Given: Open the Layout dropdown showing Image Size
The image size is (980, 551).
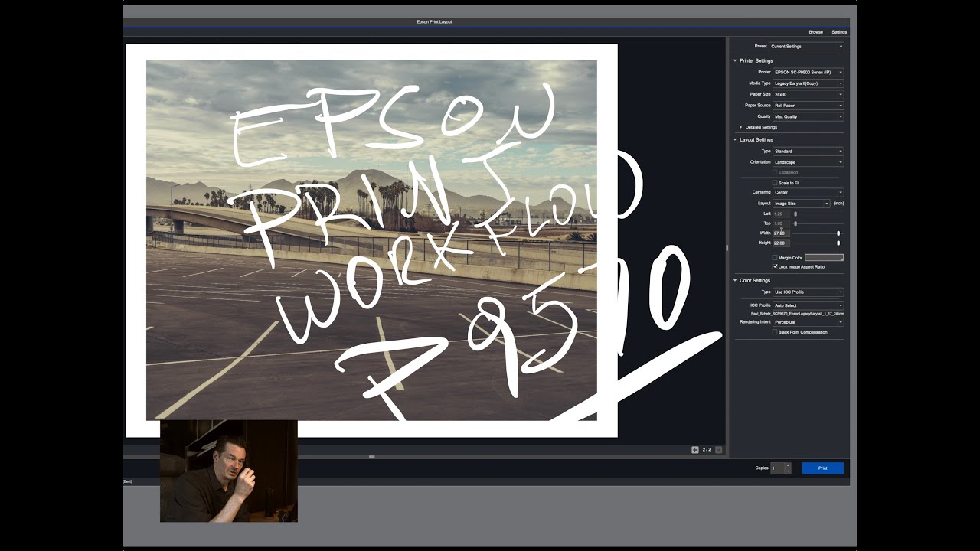Looking at the screenshot, I should (x=802, y=204).
